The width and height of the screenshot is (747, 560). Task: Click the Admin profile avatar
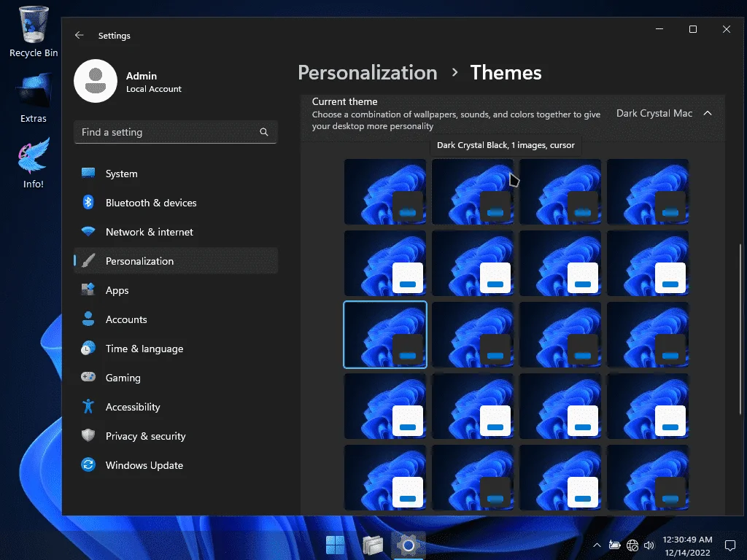coord(96,81)
